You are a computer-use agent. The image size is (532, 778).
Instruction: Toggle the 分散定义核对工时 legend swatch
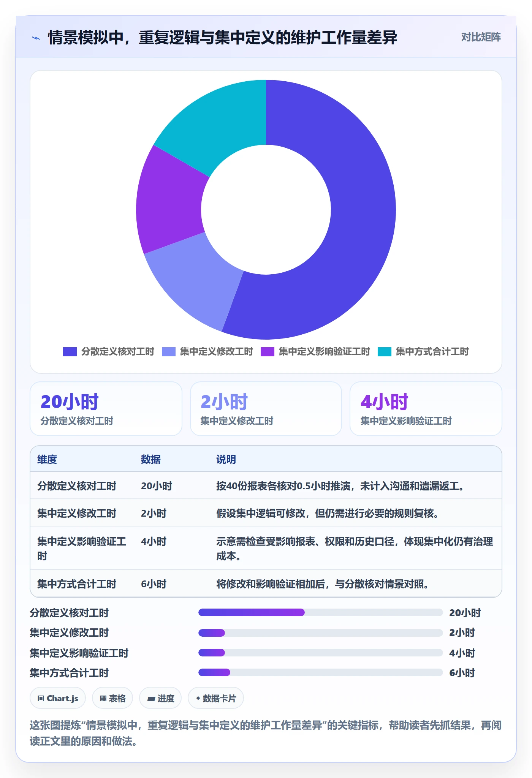click(70, 352)
